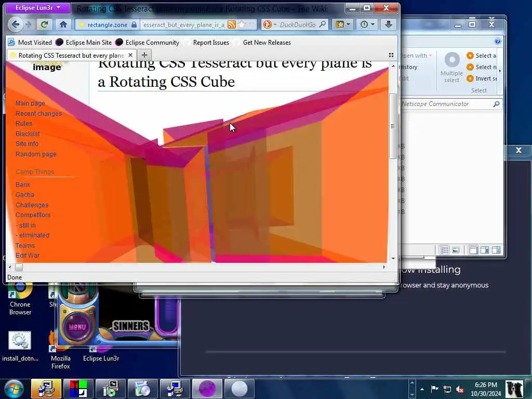Click the padlock site identity icon
532x399 pixels.
click(134, 24)
